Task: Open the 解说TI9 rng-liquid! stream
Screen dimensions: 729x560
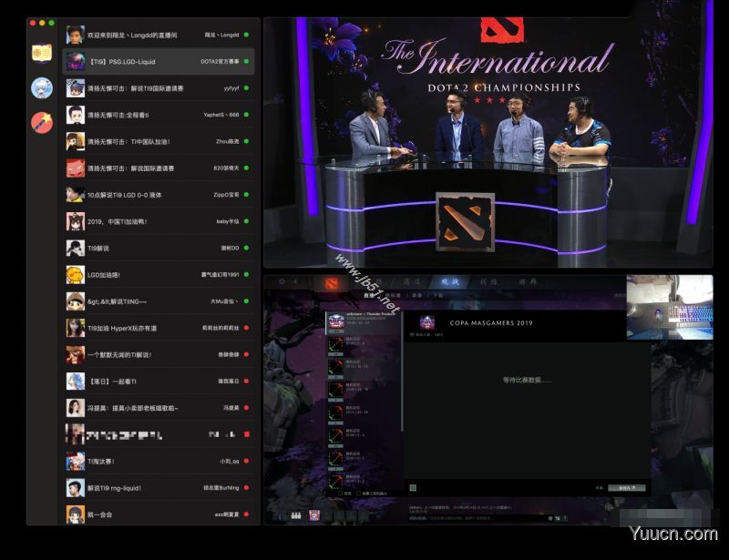Action: [158, 488]
